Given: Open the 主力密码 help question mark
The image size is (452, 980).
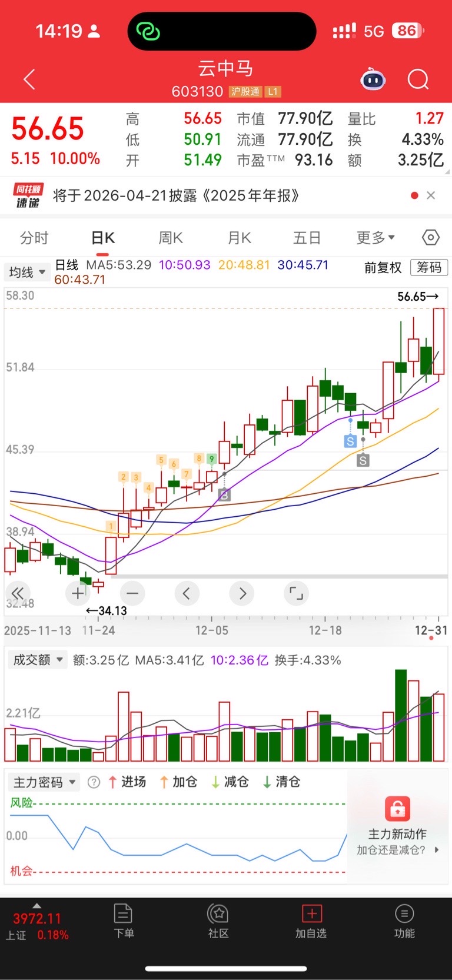Looking at the screenshot, I should [x=94, y=782].
